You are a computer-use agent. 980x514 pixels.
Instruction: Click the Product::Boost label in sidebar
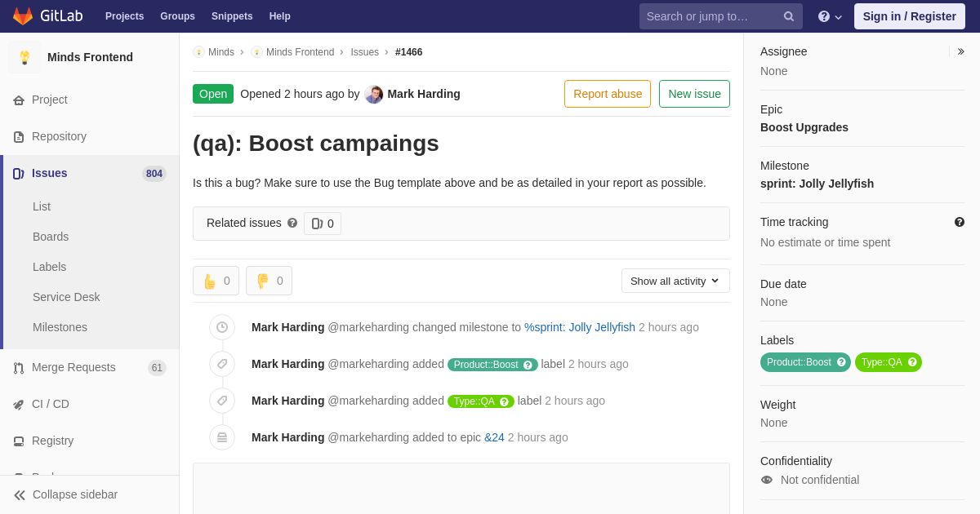805,362
